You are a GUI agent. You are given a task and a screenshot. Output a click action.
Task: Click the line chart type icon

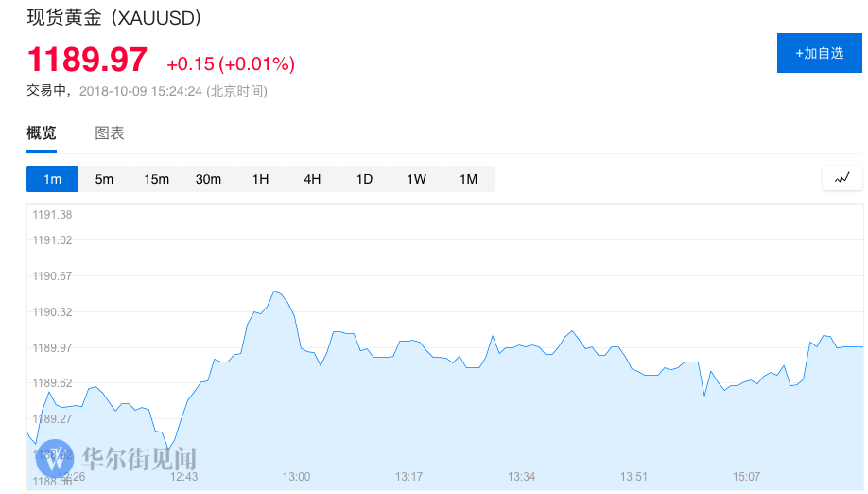842,178
